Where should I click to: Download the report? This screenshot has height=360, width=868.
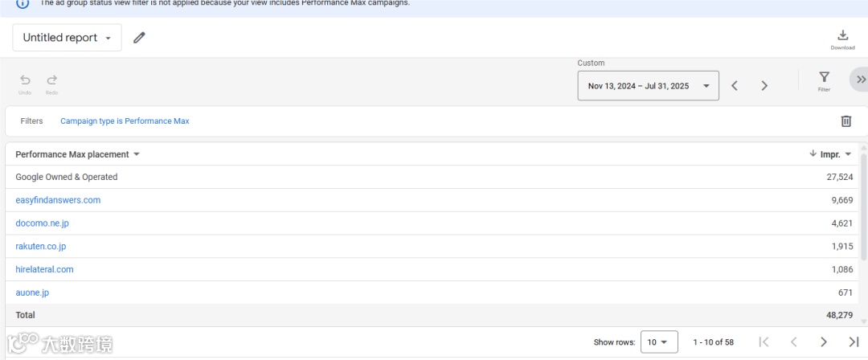[x=842, y=40]
